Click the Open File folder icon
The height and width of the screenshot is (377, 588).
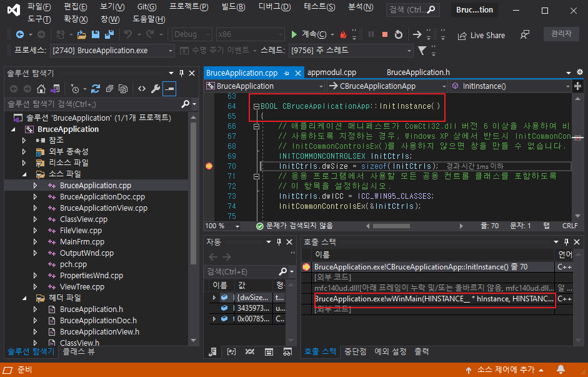pos(82,34)
